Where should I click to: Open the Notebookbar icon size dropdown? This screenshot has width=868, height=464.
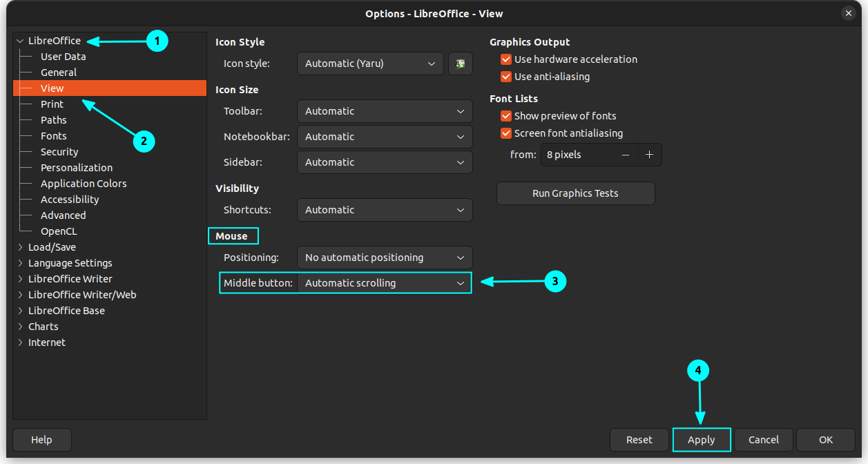click(385, 137)
